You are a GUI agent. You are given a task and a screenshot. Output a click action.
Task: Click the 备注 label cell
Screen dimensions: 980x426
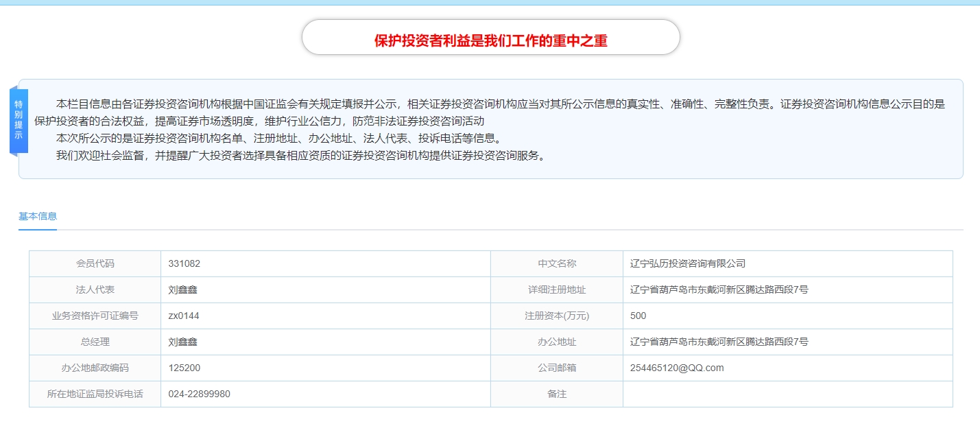coord(557,394)
